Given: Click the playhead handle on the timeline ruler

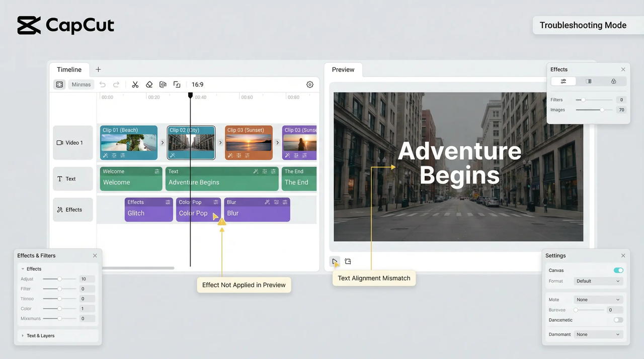Looking at the screenshot, I should coord(190,95).
